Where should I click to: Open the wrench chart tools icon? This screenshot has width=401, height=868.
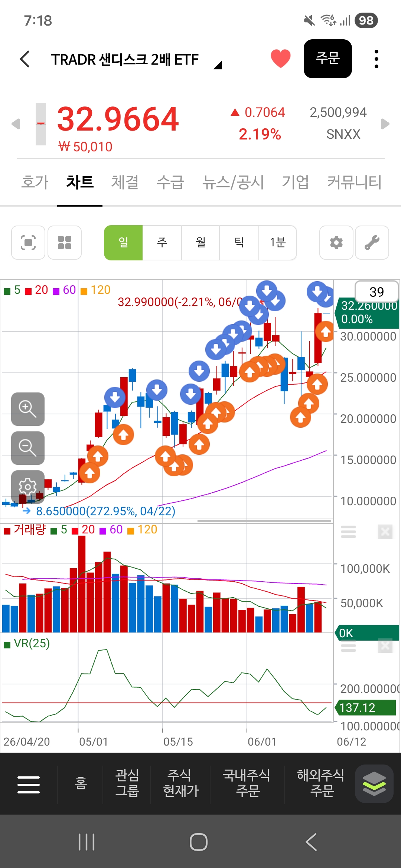pyautogui.click(x=372, y=243)
